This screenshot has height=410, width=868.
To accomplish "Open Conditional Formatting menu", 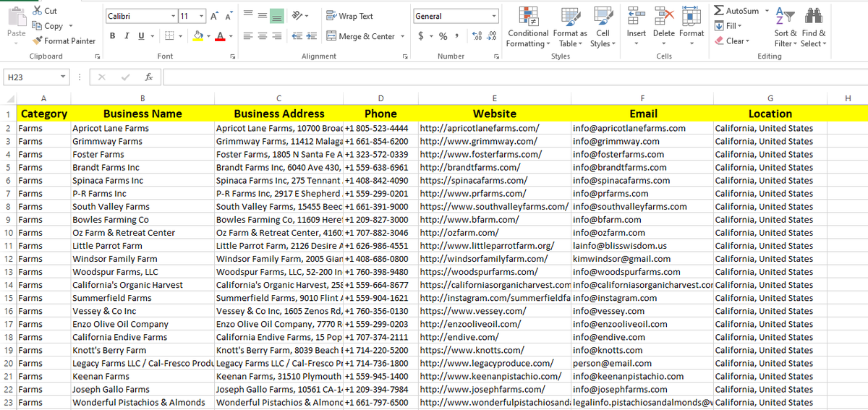I will [x=527, y=27].
